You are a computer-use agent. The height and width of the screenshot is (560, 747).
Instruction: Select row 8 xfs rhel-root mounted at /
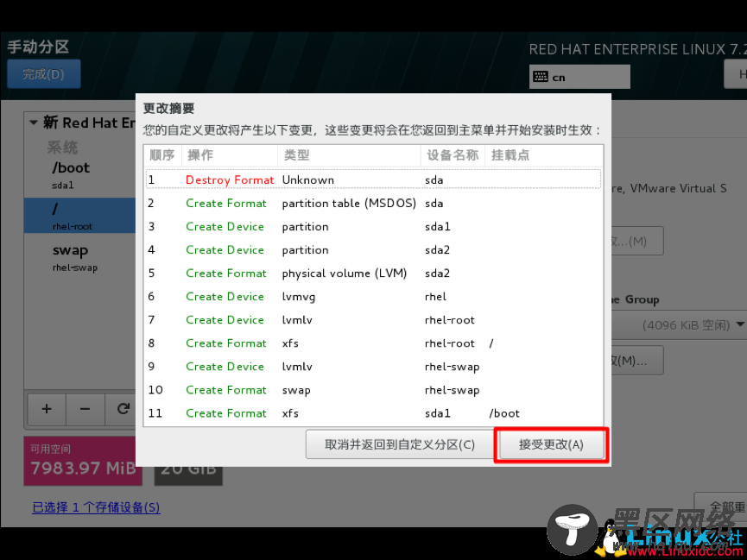coord(373,343)
